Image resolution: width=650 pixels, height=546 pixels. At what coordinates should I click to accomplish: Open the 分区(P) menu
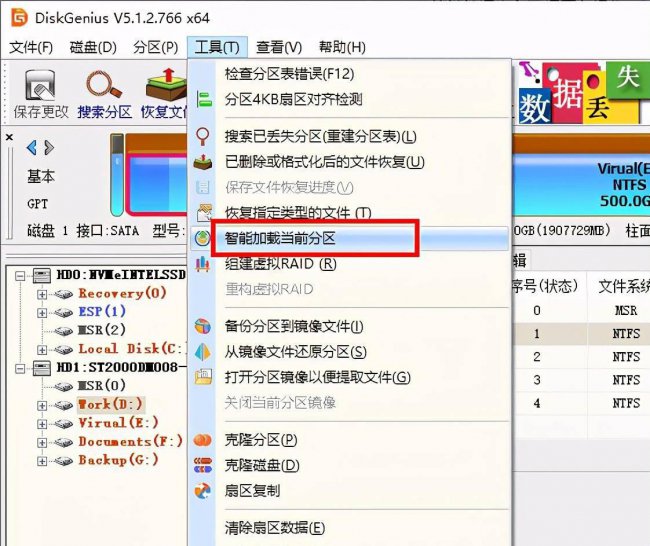(156, 47)
